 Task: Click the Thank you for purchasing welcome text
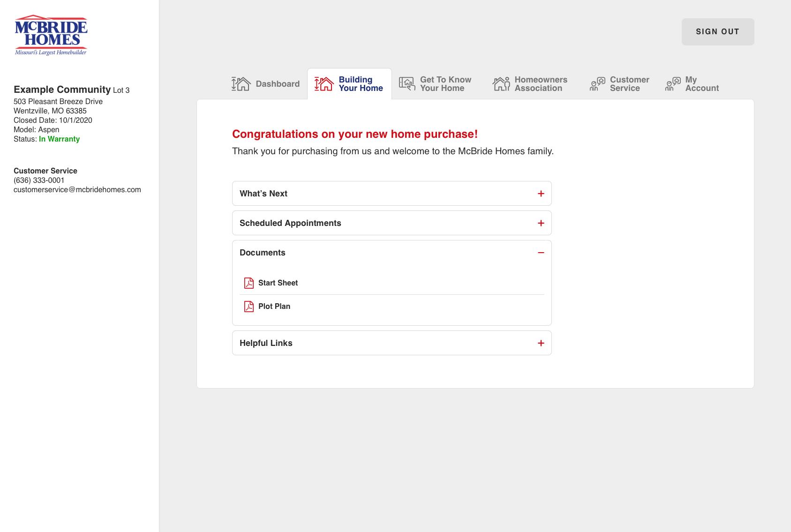(393, 151)
